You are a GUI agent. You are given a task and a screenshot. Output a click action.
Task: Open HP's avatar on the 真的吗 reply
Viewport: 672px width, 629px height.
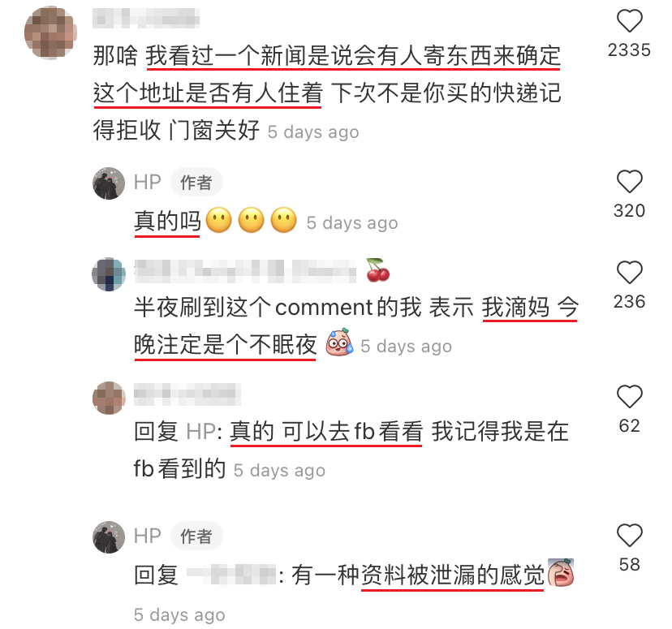click(x=109, y=183)
